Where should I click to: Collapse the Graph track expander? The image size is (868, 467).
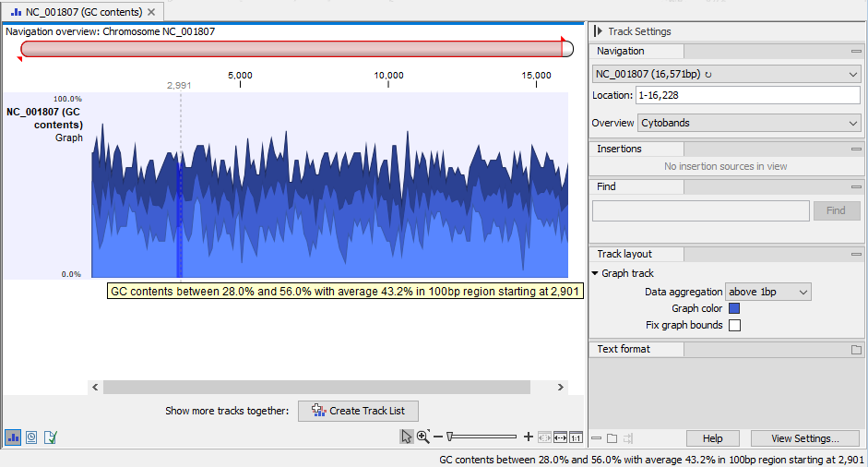tap(595, 274)
